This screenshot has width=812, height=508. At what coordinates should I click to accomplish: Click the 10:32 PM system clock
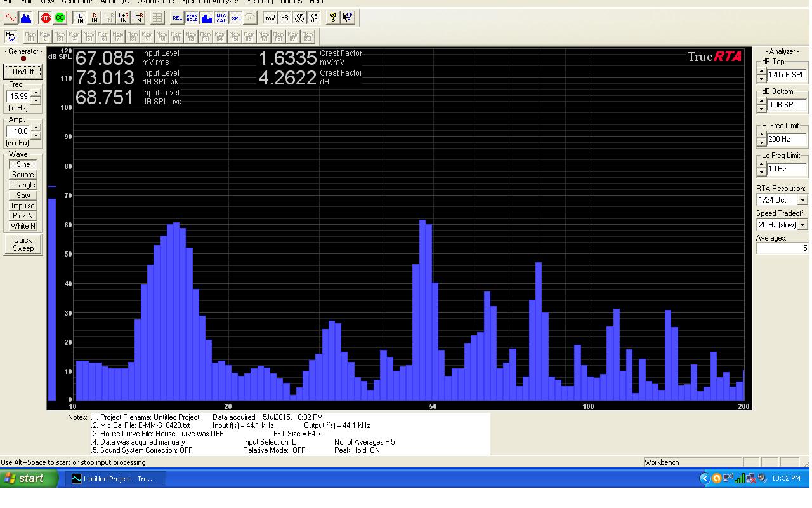[786, 478]
